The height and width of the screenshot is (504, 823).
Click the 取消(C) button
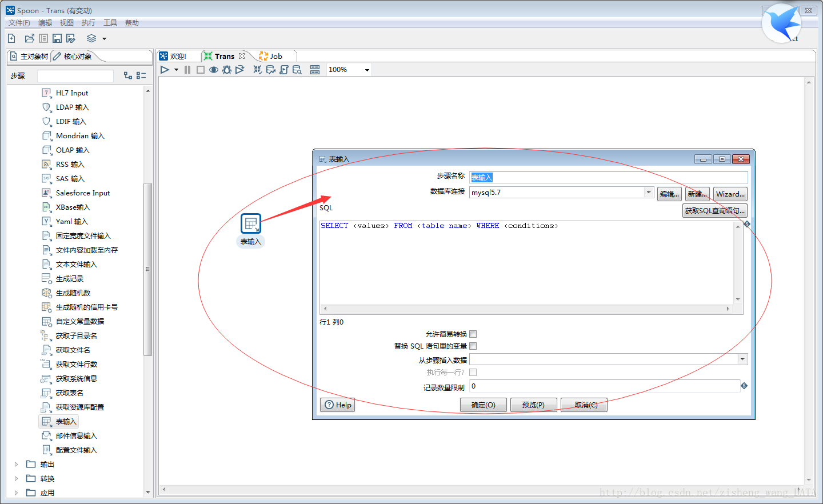coord(584,405)
